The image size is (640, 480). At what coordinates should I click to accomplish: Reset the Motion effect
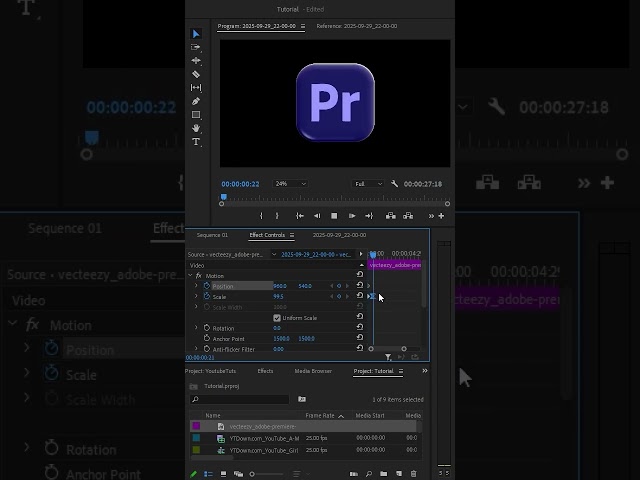click(360, 274)
